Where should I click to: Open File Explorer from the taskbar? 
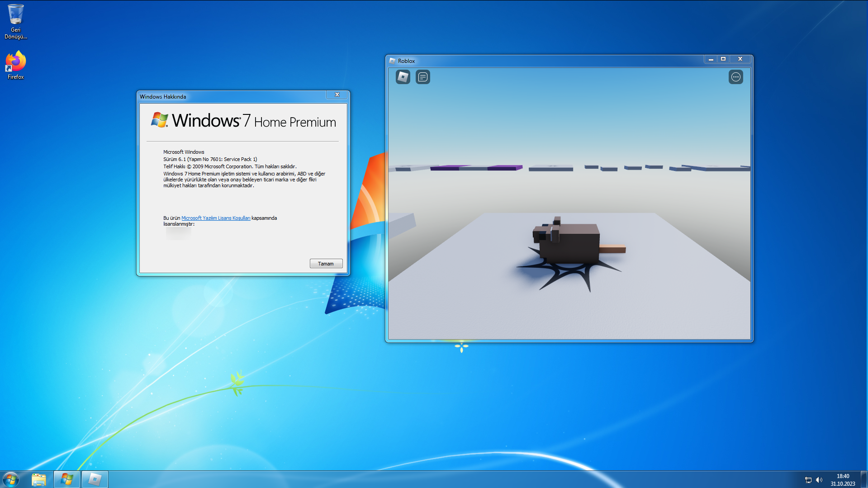[39, 479]
